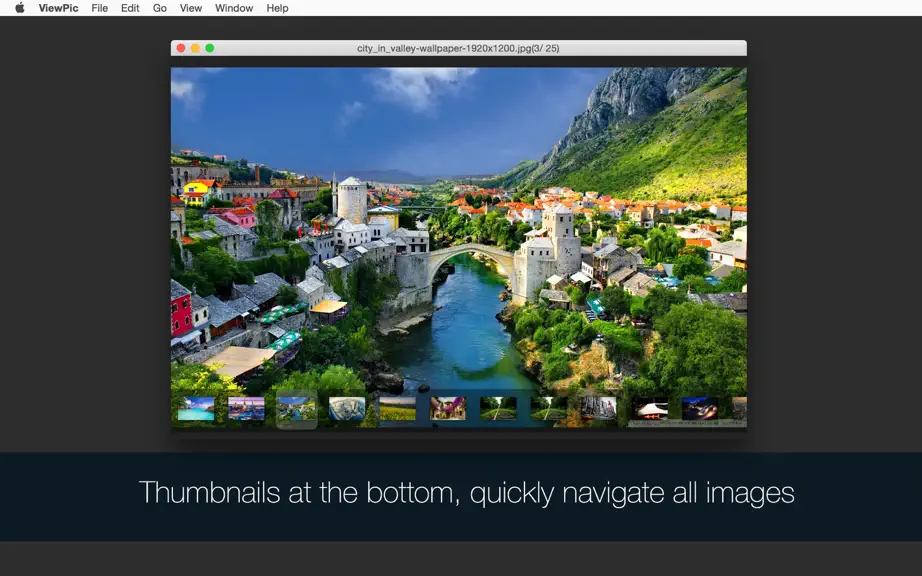Viewport: 922px width, 576px height.
Task: Select the grey city skyscrapers thumbnail
Action: [x=599, y=408]
